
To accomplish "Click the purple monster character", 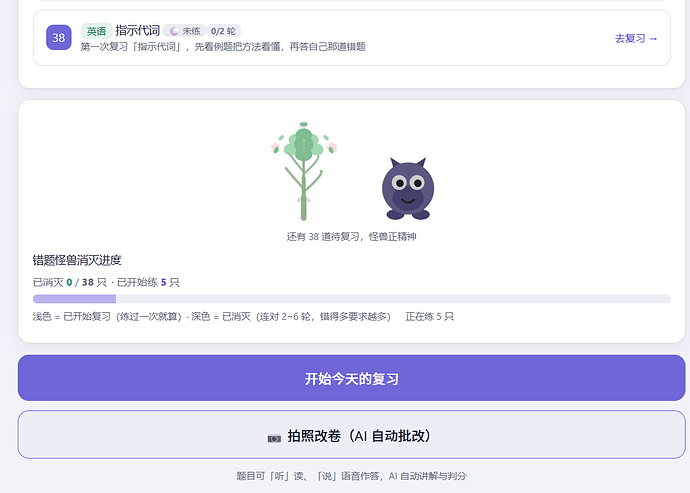I will [408, 188].
